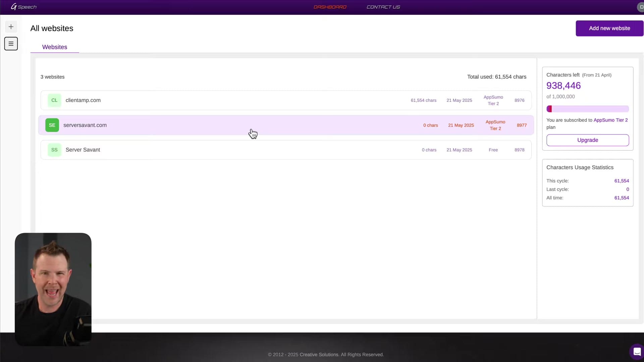This screenshot has width=644, height=362.
Task: Open the DASHBOARD menu item
Action: [x=330, y=7]
